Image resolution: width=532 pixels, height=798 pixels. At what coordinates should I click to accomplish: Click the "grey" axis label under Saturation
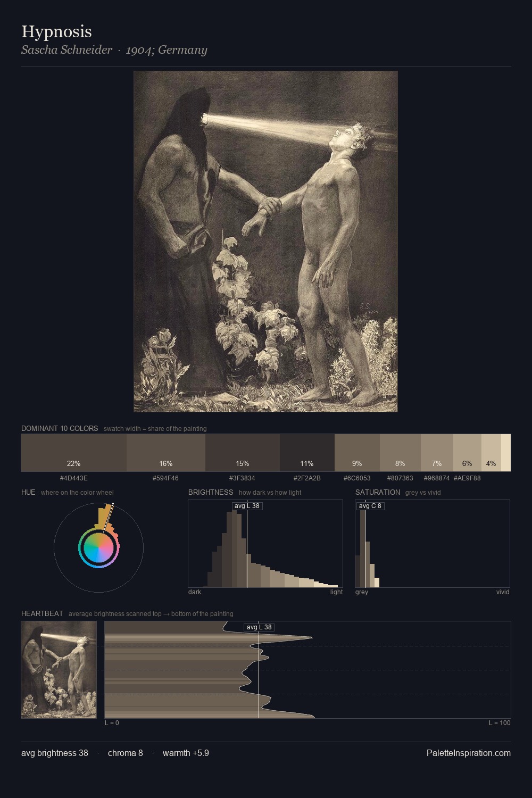362,592
